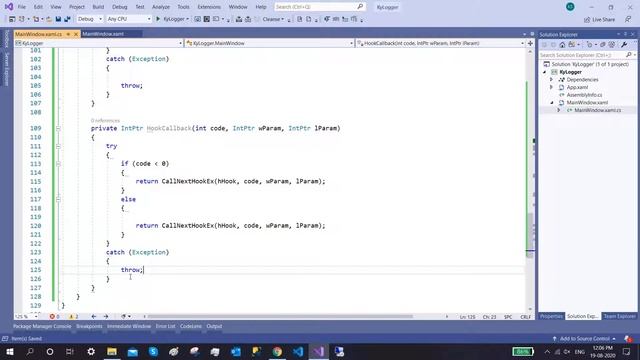Image resolution: width=640 pixels, height=360 pixels.
Task: Open the editor zoom level dropdown
Action: coord(27,316)
